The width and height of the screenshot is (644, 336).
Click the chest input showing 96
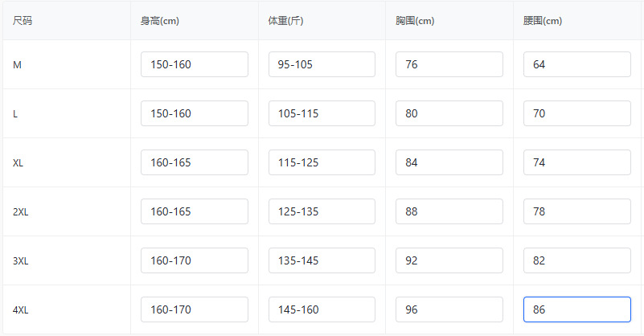pyautogui.click(x=449, y=309)
